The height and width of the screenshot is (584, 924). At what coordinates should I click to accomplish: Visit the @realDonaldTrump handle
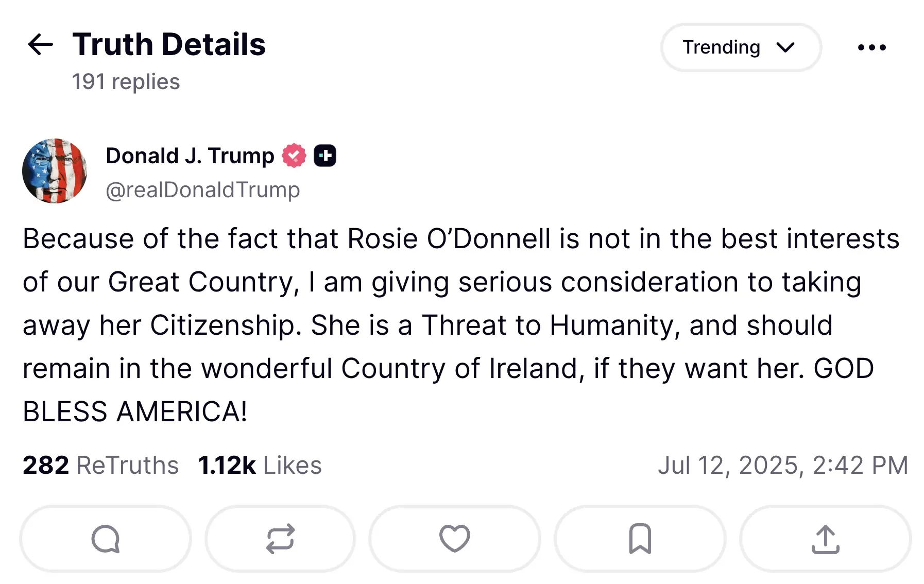tap(202, 190)
